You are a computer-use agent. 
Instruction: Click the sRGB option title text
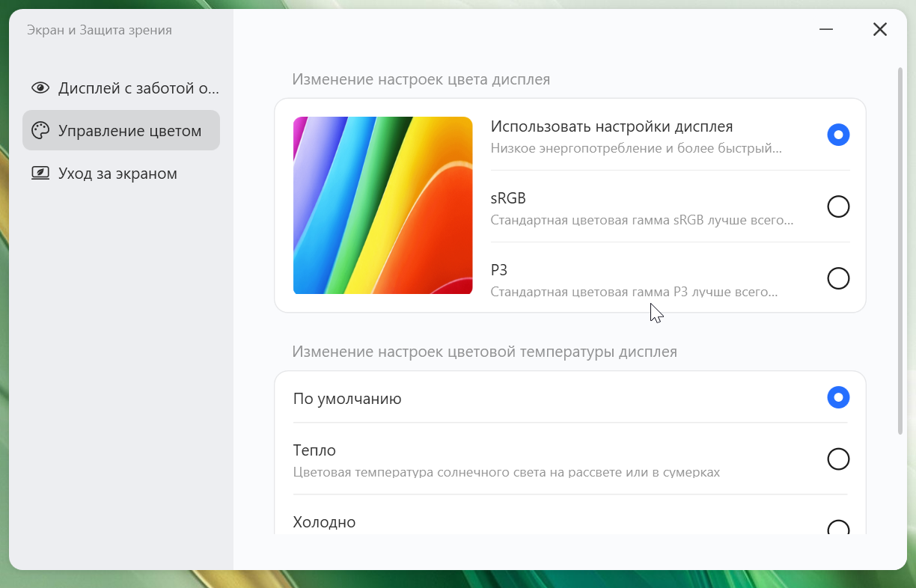(x=508, y=198)
